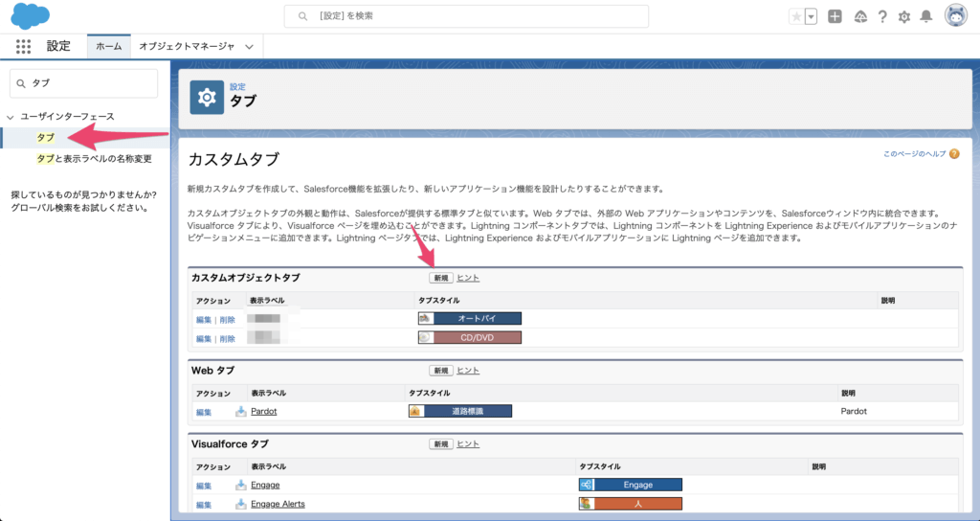Viewport: 980px width, 521px height.
Task: Click the magnifier icon in sidebar quick find
Action: [x=22, y=84]
